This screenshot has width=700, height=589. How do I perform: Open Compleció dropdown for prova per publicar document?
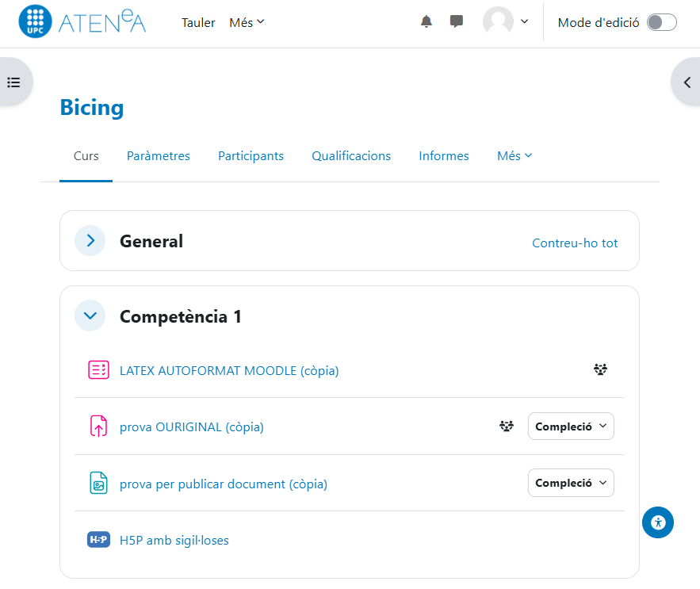pos(571,483)
